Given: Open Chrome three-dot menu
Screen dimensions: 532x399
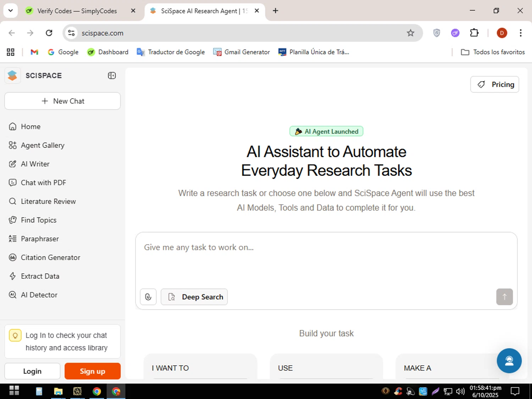Looking at the screenshot, I should [x=520, y=33].
